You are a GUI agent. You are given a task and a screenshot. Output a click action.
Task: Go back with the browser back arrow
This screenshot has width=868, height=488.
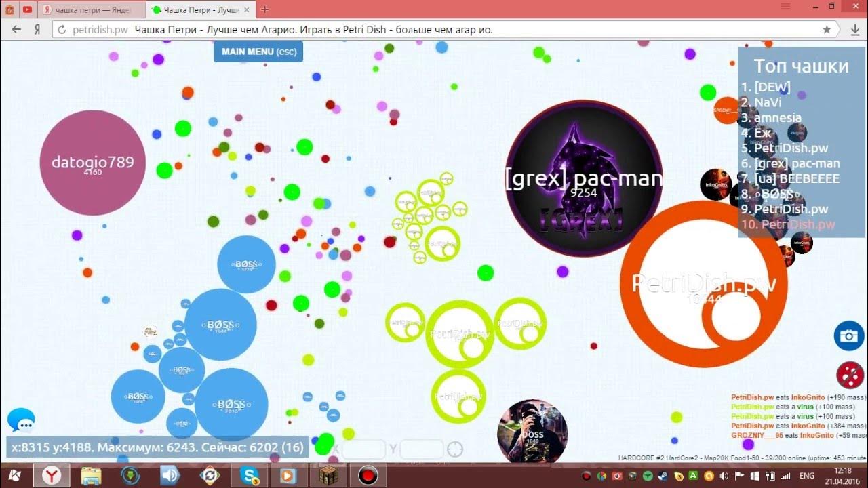pyautogui.click(x=17, y=30)
